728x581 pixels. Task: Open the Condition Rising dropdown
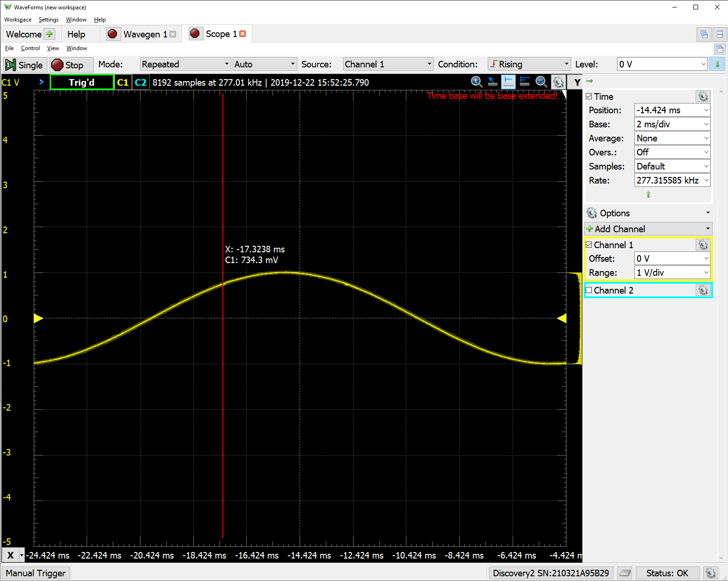click(x=529, y=64)
